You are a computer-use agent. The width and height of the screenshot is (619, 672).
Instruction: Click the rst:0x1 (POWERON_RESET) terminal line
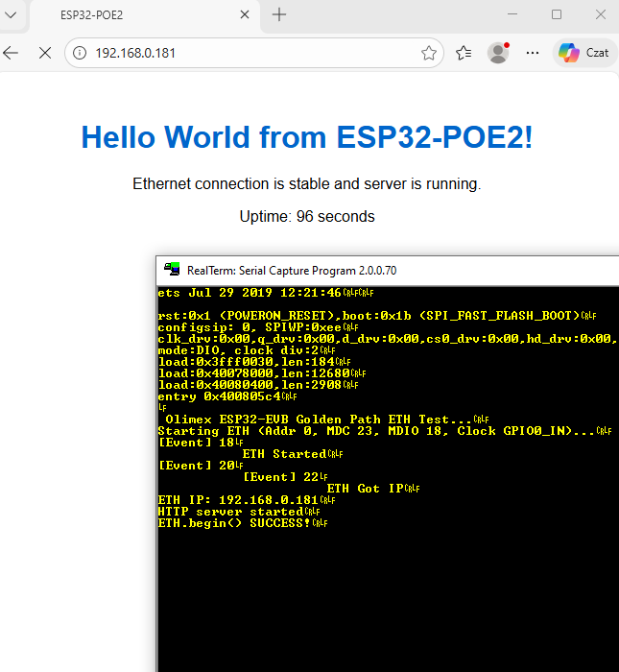[377, 316]
